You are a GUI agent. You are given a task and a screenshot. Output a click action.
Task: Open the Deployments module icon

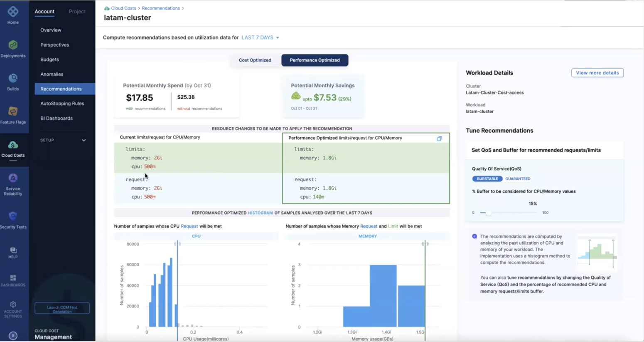[x=13, y=45]
